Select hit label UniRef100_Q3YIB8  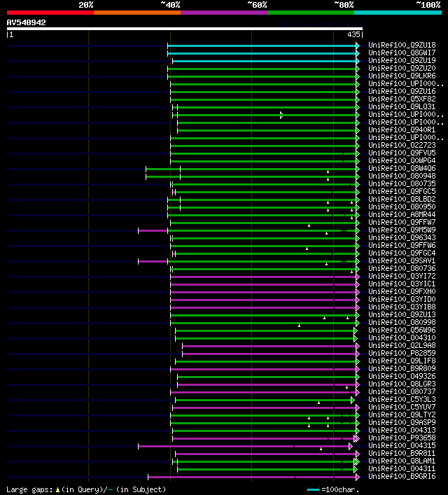(x=402, y=307)
